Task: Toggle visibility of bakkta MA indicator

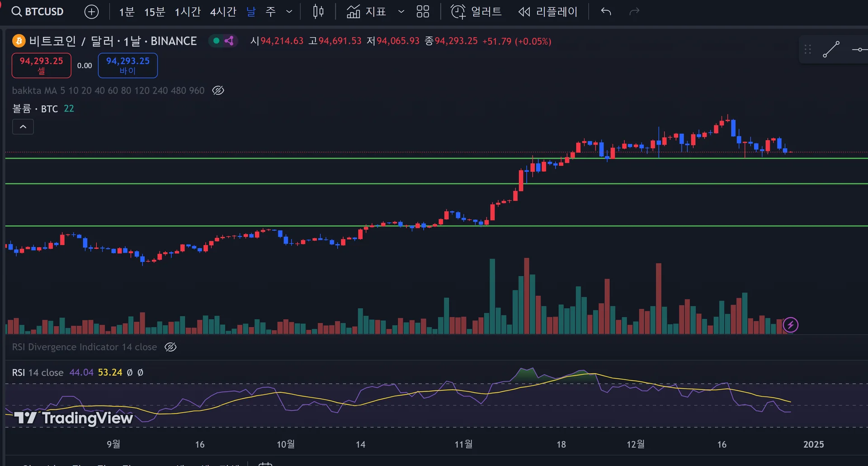Action: (x=218, y=90)
